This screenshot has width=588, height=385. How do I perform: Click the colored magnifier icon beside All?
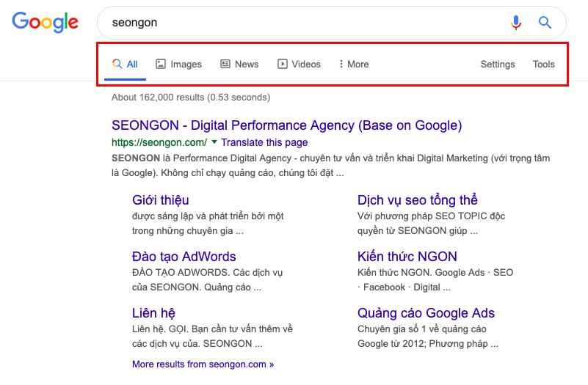[x=117, y=64]
